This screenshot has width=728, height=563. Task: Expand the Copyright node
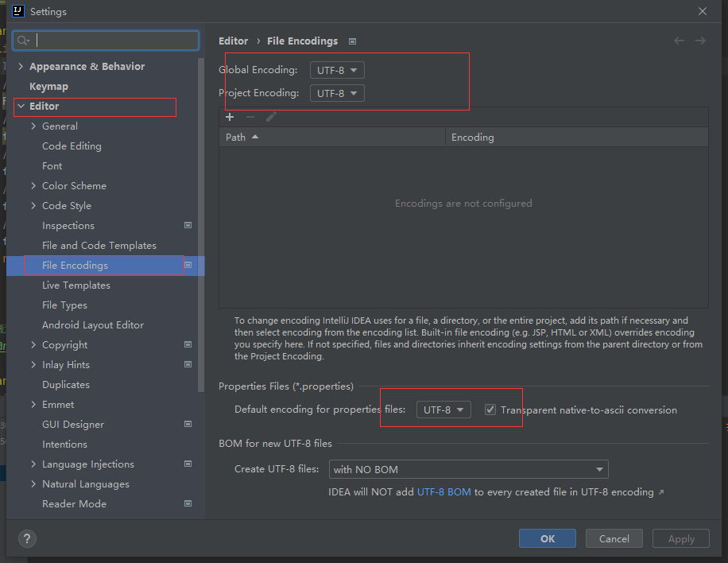[33, 344]
